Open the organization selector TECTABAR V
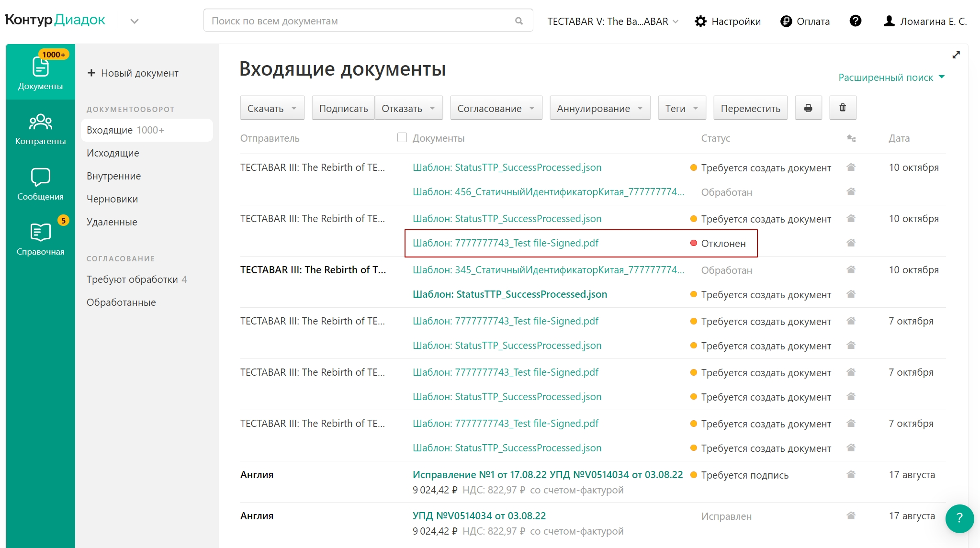980x548 pixels. pyautogui.click(x=612, y=21)
